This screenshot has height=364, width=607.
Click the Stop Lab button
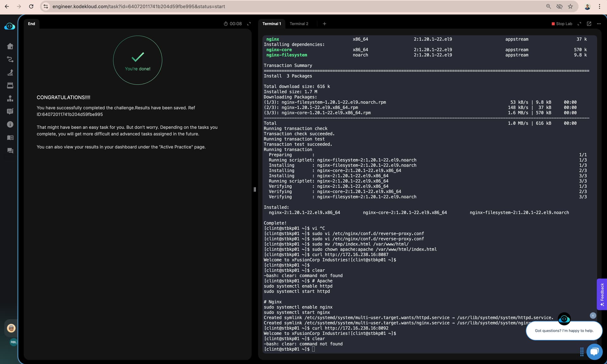562,24
